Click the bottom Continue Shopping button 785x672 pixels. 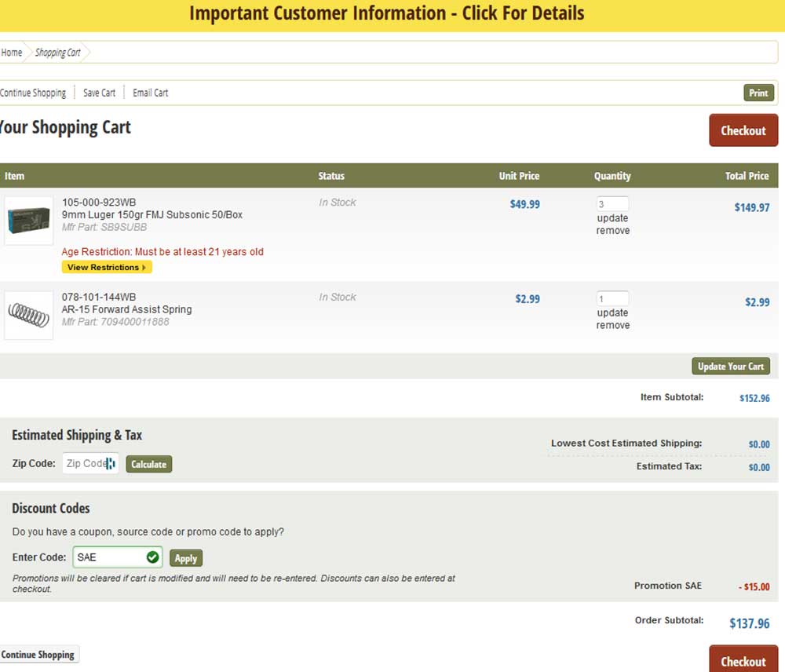(38, 655)
